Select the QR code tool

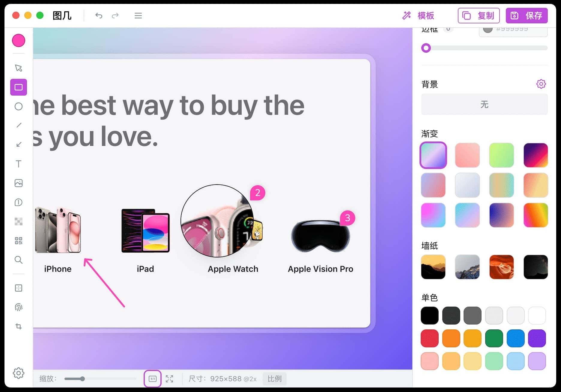[19, 241]
